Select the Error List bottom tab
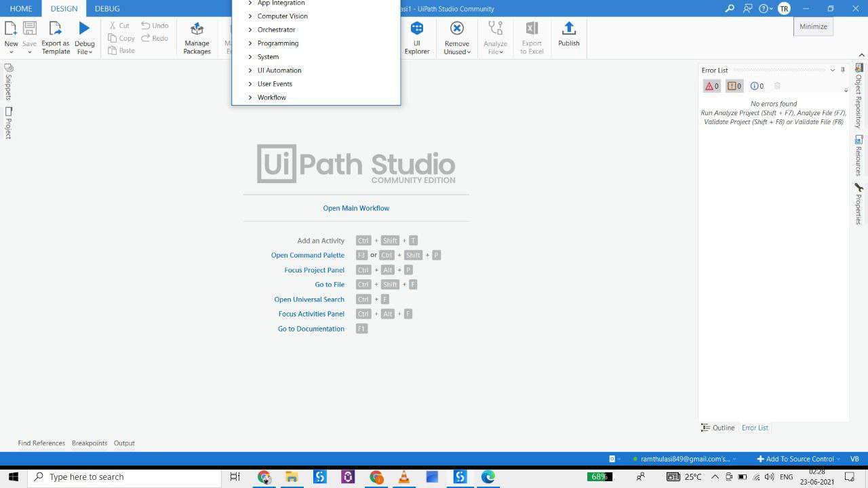This screenshot has width=868, height=488. 755,428
